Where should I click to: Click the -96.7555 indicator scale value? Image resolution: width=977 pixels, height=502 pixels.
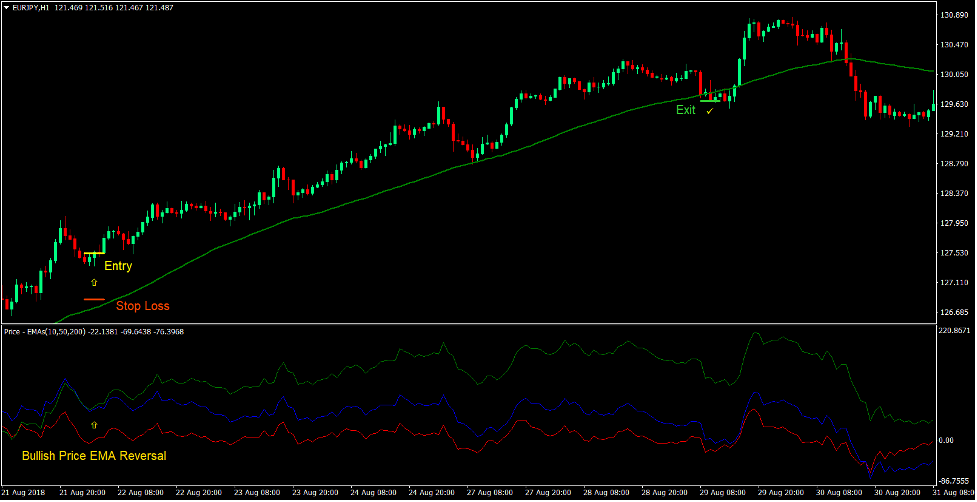point(955,481)
